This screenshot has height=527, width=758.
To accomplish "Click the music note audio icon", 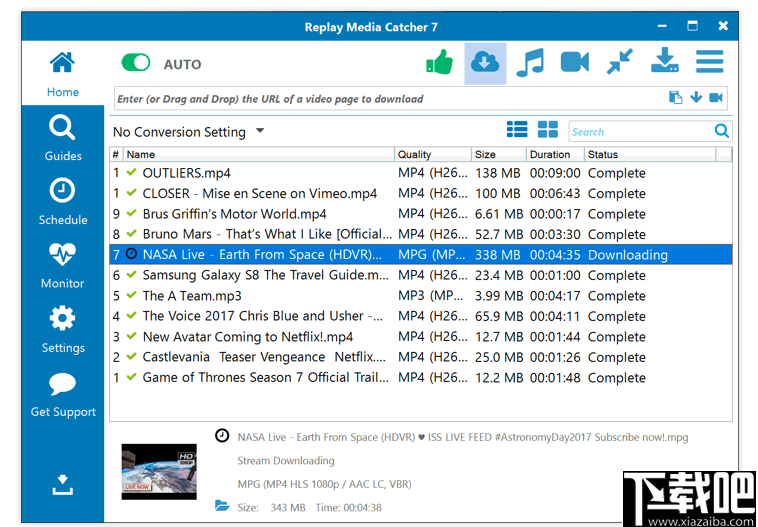I will coord(530,62).
